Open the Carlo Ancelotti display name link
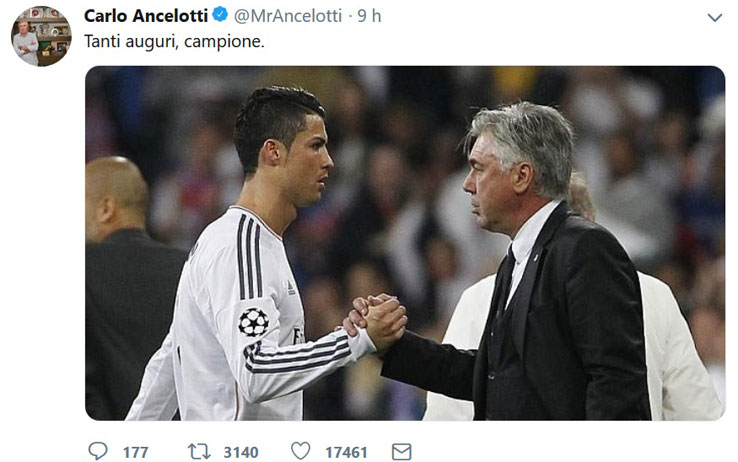Viewport: 738px width, 462px height. 146,16
